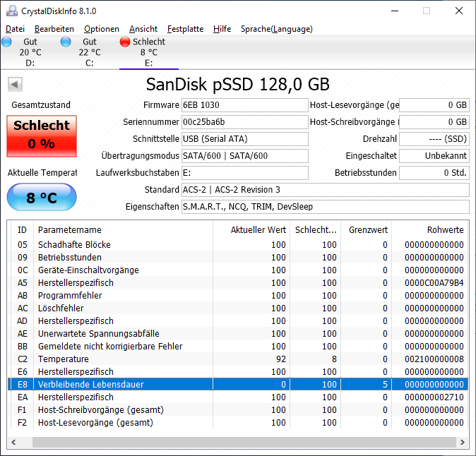476x456 pixels.
Task: Click the Laufwerksbuchstaben field E:
Action: pos(245,173)
